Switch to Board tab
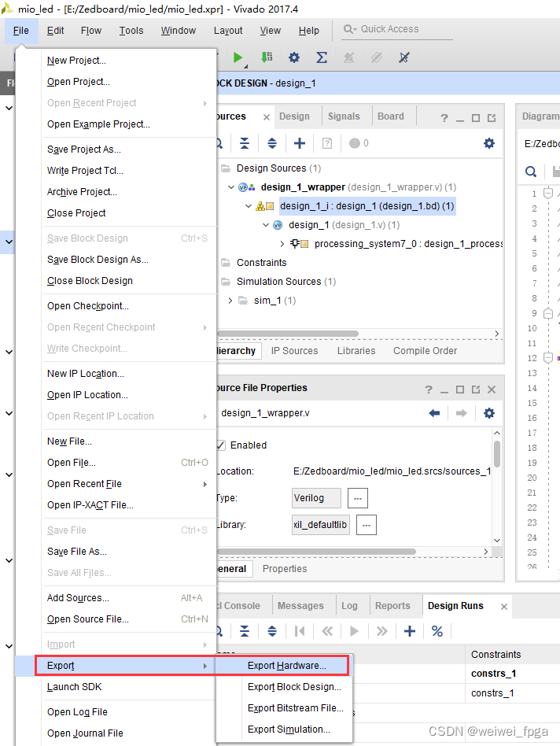The height and width of the screenshot is (746, 560). pyautogui.click(x=391, y=116)
